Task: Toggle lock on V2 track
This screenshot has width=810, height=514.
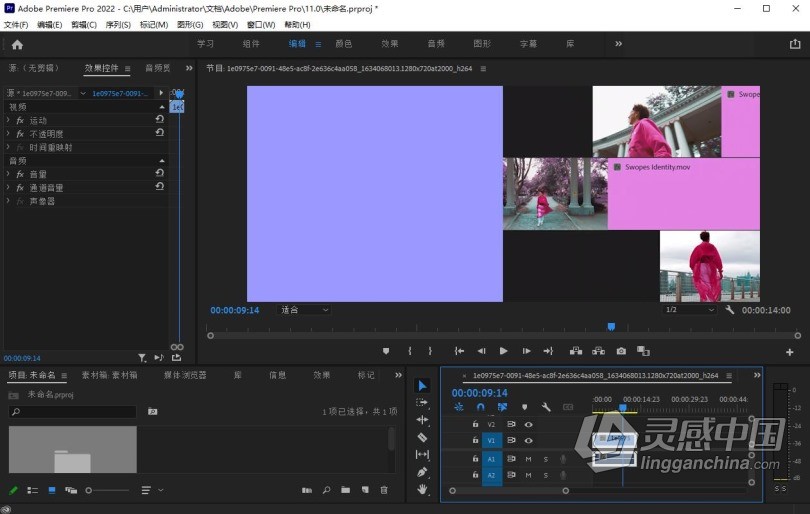Action: click(475, 424)
